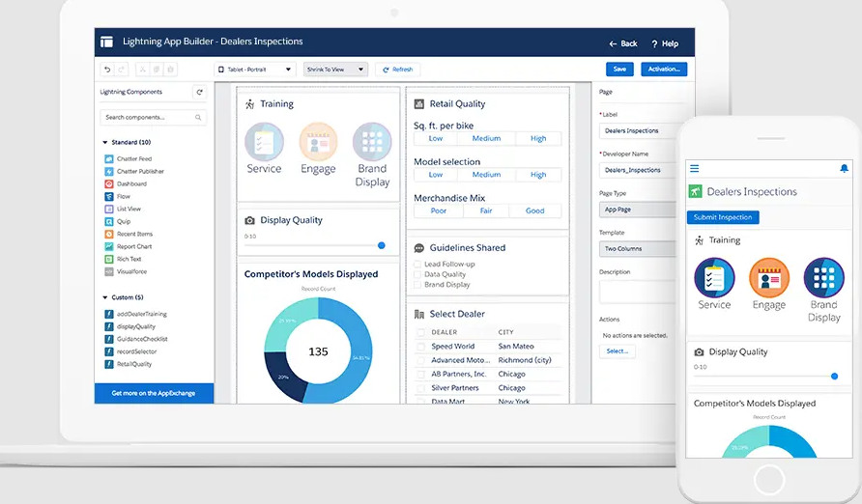This screenshot has width=862, height=504.
Task: Click the Search components input field
Action: coord(153,118)
